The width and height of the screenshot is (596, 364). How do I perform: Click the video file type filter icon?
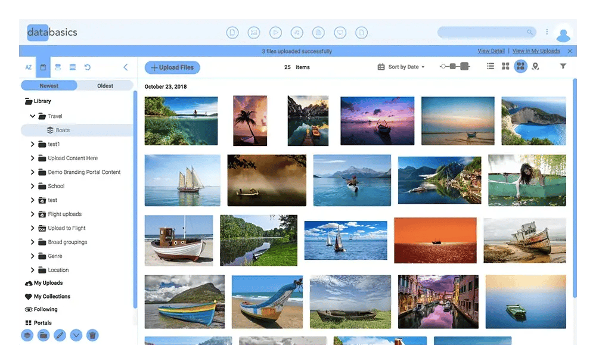[x=275, y=32]
